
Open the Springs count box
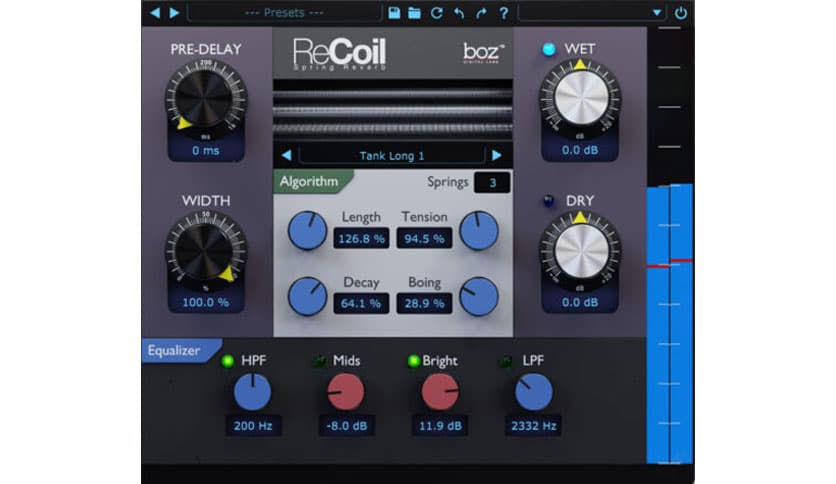(492, 183)
